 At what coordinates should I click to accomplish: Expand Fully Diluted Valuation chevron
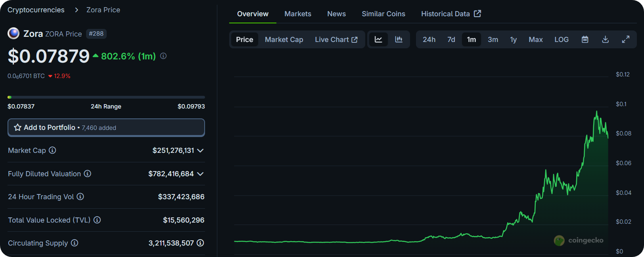pos(200,174)
